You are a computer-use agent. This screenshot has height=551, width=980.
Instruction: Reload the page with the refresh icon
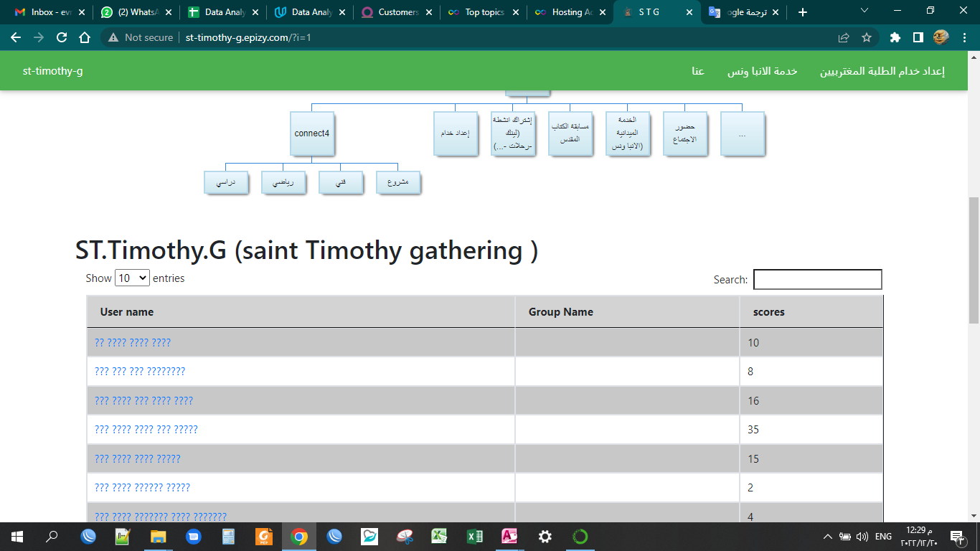pyautogui.click(x=62, y=37)
